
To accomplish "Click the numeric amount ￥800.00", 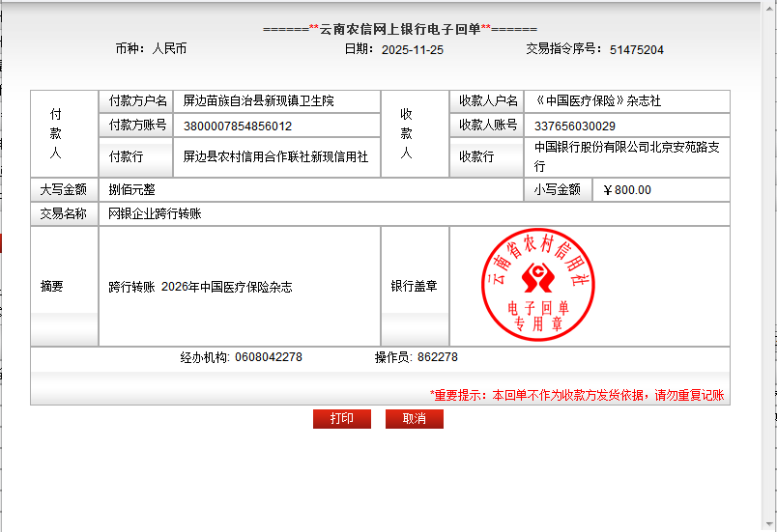I will tap(626, 190).
